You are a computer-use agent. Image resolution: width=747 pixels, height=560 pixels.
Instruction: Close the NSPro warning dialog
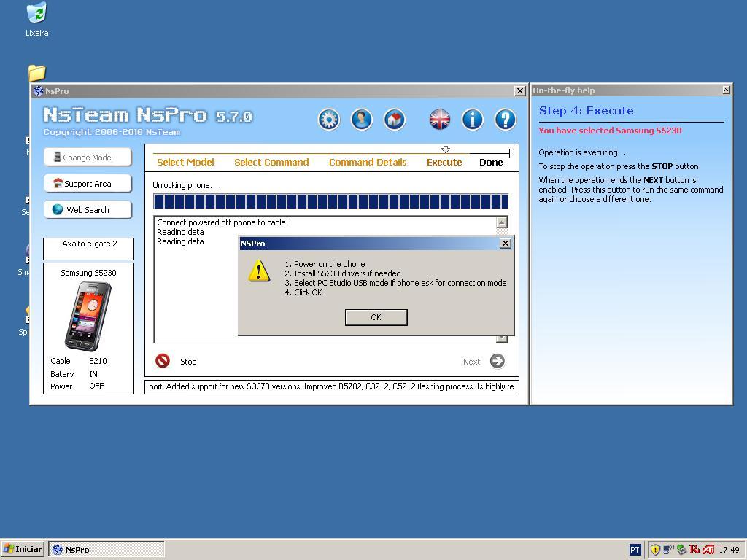click(x=505, y=244)
